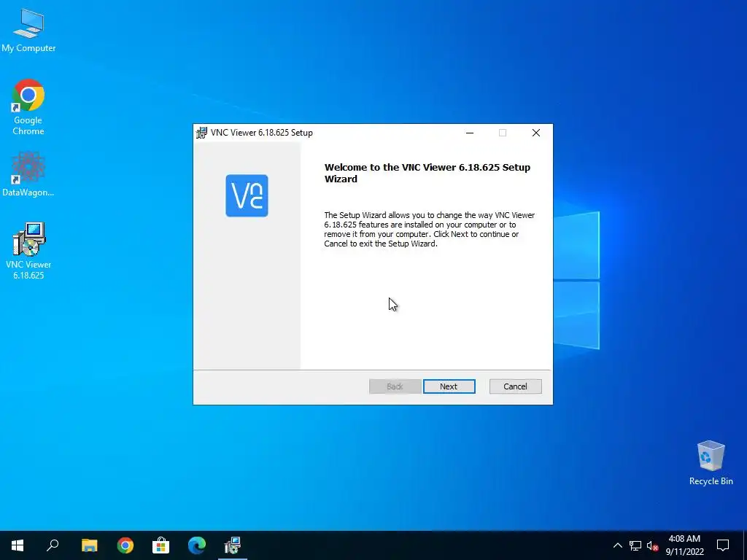Close the VNC Viewer Setup window
Screen dimensions: 747x560
(536, 133)
